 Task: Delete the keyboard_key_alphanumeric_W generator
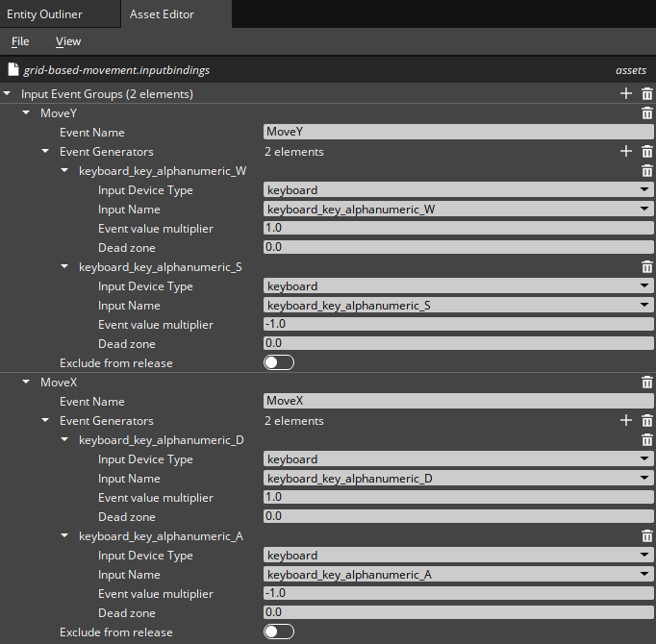pos(647,171)
